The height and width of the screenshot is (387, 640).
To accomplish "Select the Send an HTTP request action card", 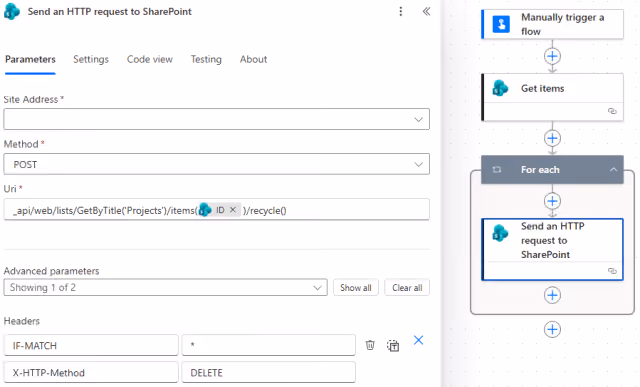I will [x=552, y=249].
